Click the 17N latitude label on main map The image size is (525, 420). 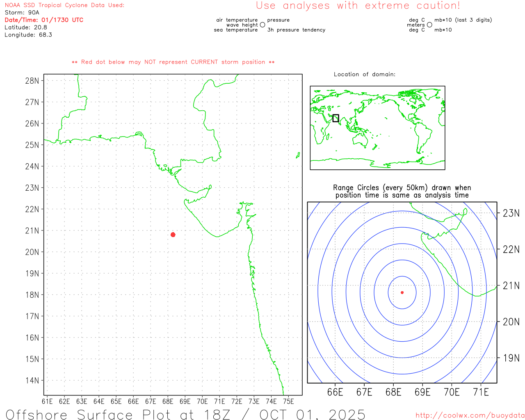pos(32,316)
